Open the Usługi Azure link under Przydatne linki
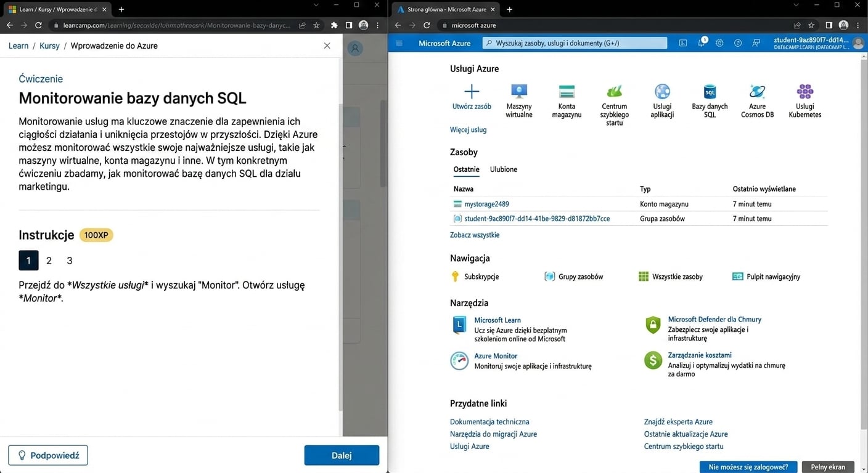The image size is (868, 473). point(470,447)
